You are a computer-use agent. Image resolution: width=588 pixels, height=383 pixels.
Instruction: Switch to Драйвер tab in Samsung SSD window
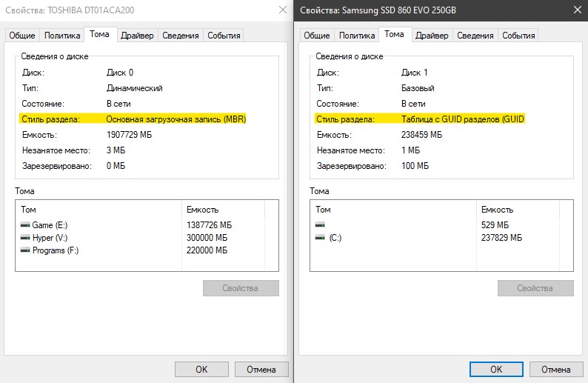432,36
